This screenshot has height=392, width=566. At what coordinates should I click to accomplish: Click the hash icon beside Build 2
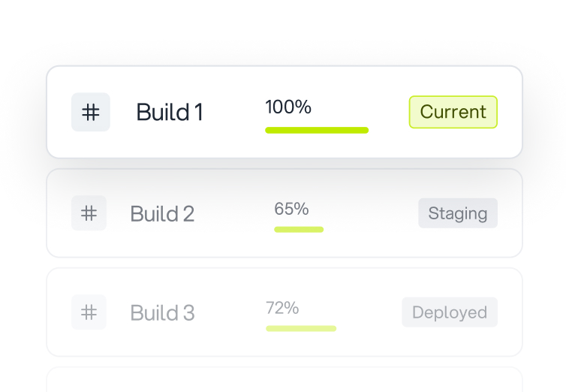[x=89, y=213]
